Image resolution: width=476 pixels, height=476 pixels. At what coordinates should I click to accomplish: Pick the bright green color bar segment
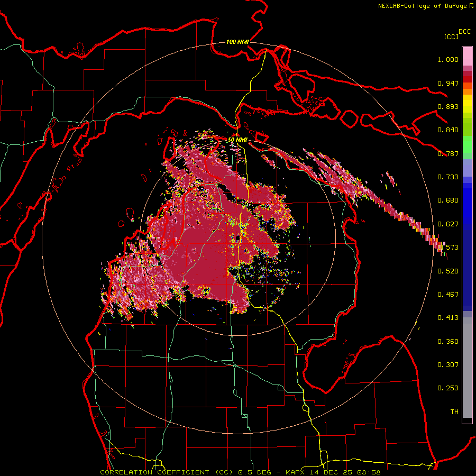pos(467,144)
